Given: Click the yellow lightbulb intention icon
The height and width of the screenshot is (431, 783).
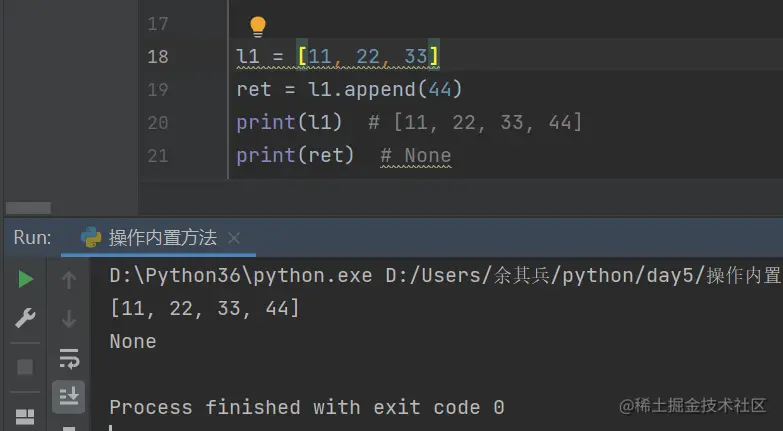Looking at the screenshot, I should [257, 25].
